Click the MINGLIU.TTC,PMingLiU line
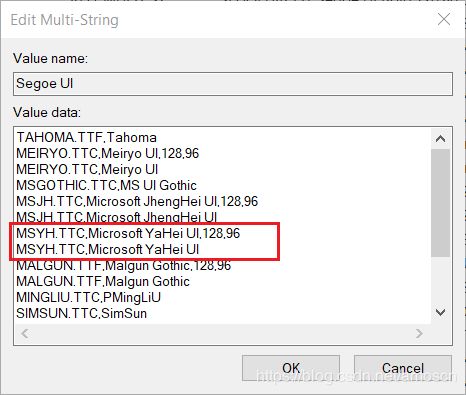Screen dimensions: 466x395 click(89, 297)
